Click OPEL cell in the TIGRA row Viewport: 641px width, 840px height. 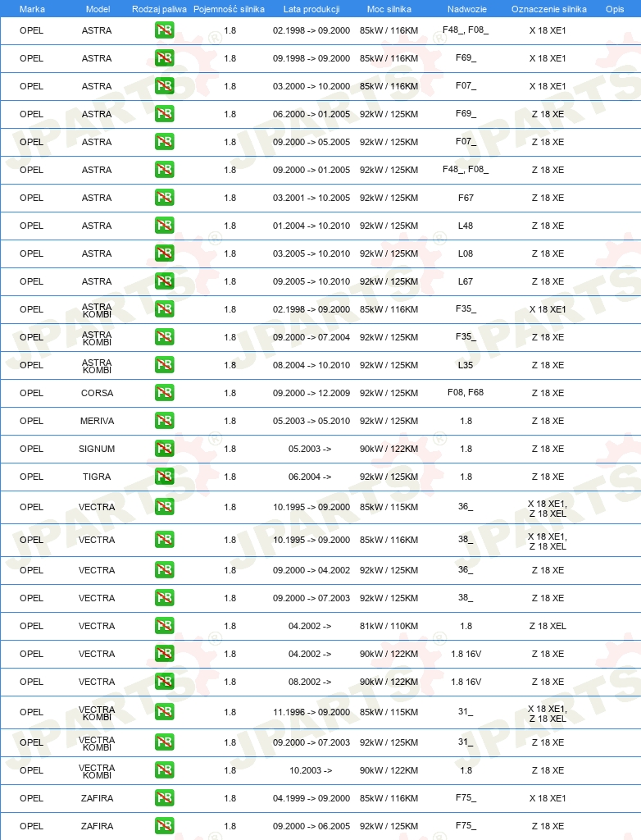[x=32, y=477]
